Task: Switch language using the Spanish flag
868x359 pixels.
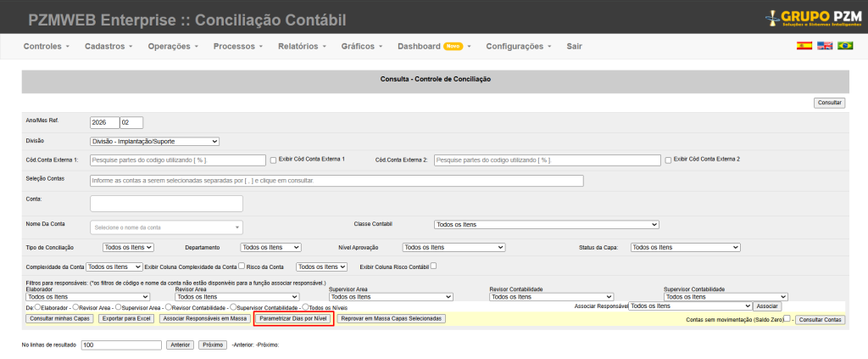Action: [804, 46]
